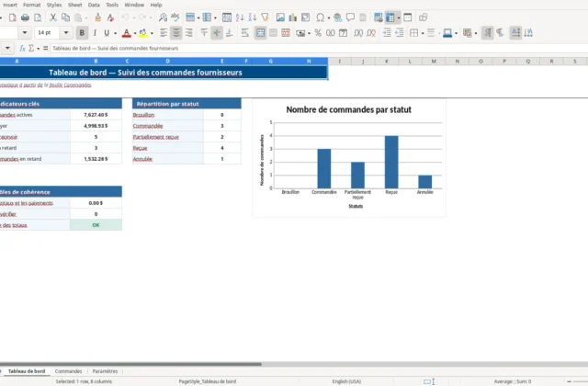Click the Align Bottom icon
The width and height of the screenshot is (588, 386).
coord(229,33)
